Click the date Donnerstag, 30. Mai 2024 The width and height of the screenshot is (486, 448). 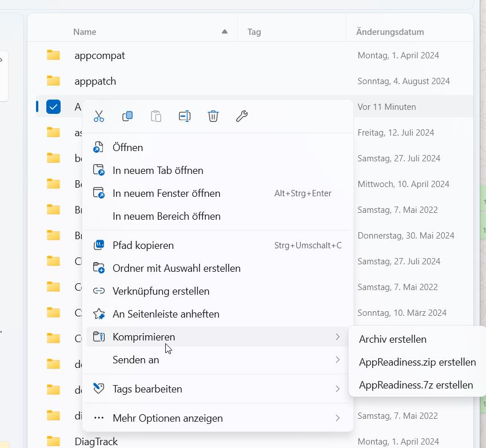pyautogui.click(x=406, y=236)
